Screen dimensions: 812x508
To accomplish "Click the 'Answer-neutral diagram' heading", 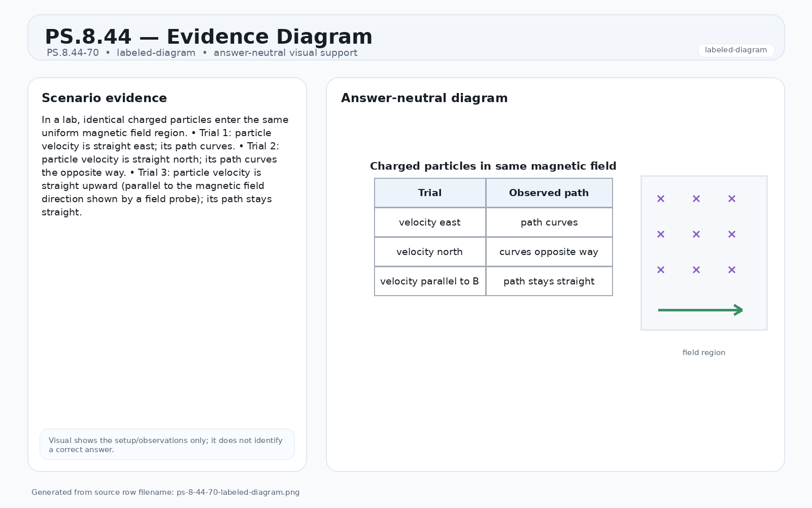I will pyautogui.click(x=424, y=98).
